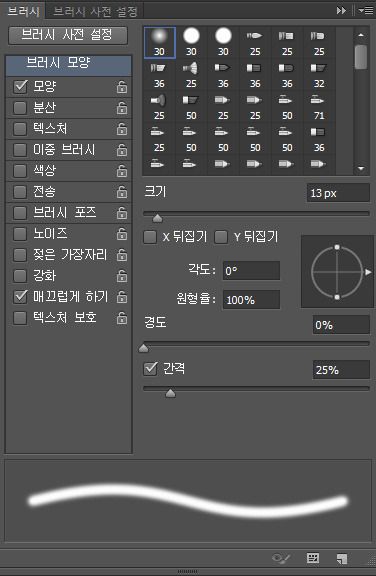Click the brush angle and roundness circle widget
This screenshot has width=376, height=576.
coord(337,272)
